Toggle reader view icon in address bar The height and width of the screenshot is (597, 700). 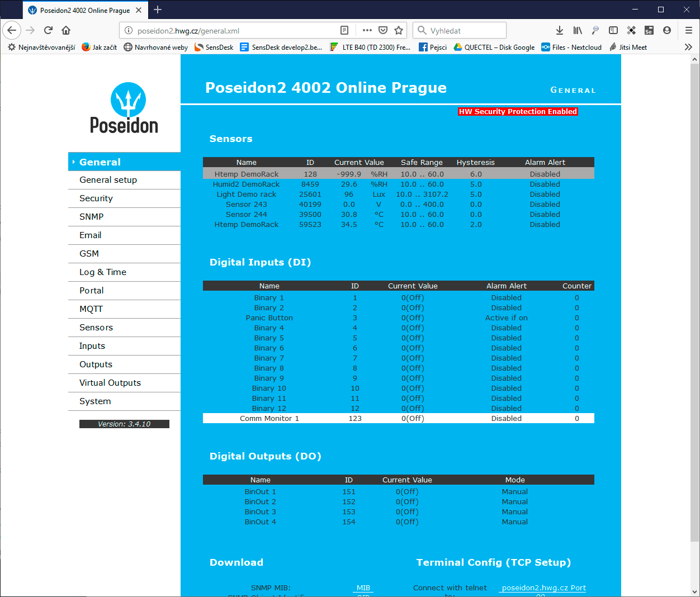[344, 30]
